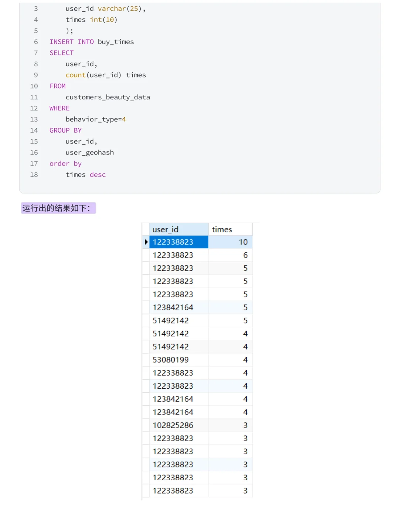Select the user_id column header
Screen dimensions: 399x532
tap(179, 229)
